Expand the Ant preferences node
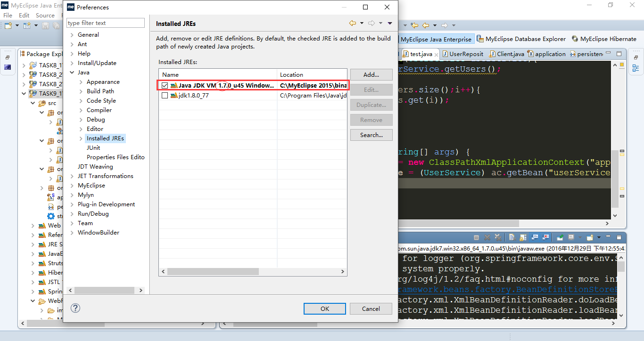The width and height of the screenshot is (644, 341). click(x=72, y=44)
